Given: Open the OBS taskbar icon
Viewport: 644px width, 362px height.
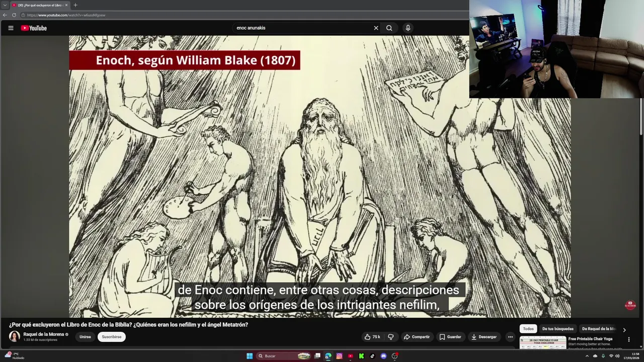Looking at the screenshot, I should pyautogui.click(x=395, y=356).
